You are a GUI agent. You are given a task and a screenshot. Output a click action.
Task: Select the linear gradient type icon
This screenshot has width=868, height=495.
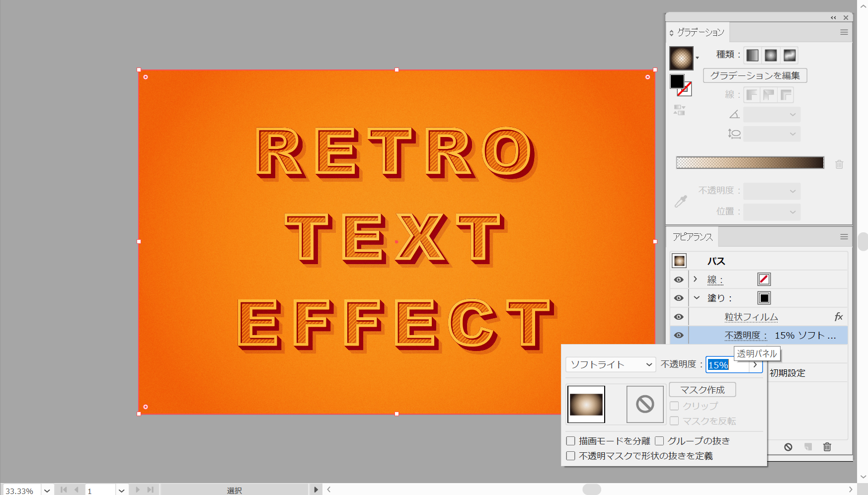click(752, 55)
